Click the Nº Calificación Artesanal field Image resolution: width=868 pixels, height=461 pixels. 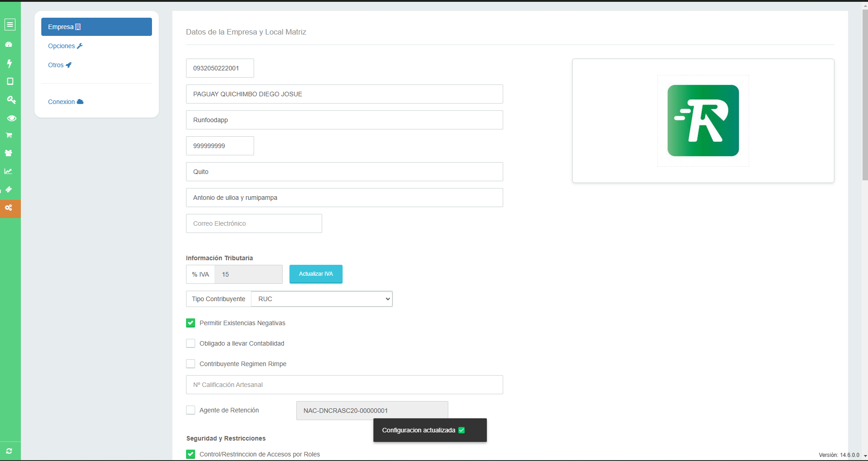344,385
